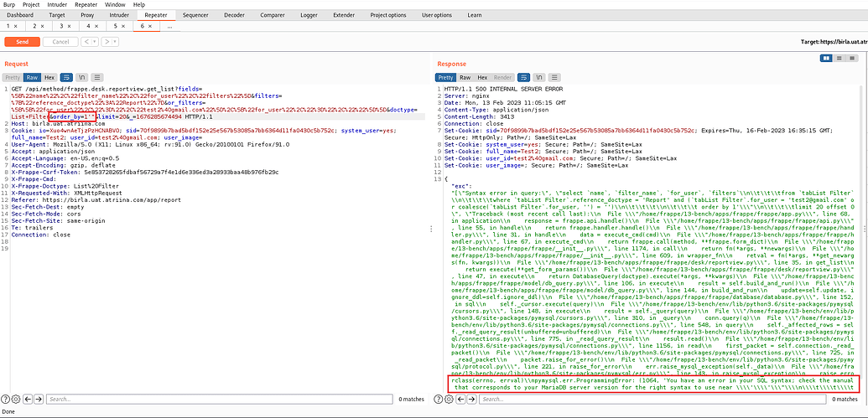
Task: Go to next match in Response search
Action: (470, 399)
